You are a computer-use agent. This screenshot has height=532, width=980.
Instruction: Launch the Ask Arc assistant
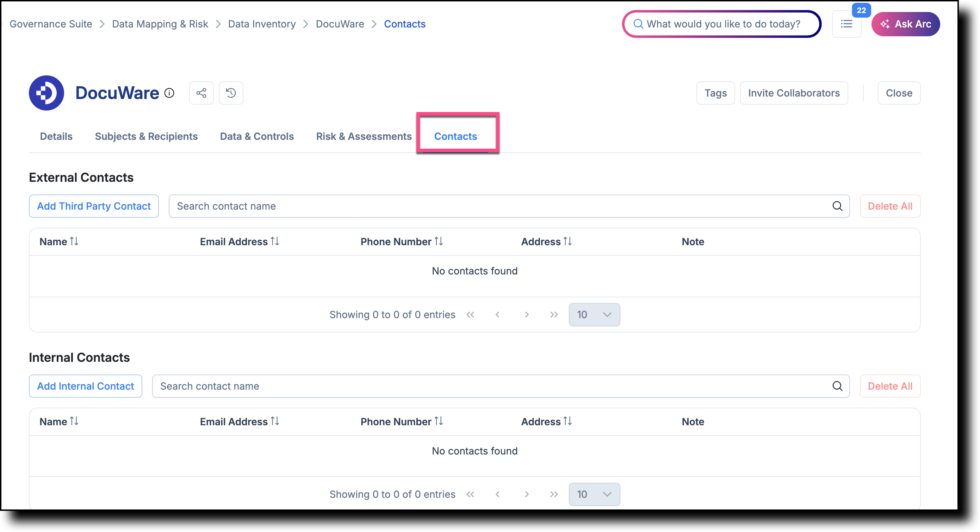(x=905, y=24)
